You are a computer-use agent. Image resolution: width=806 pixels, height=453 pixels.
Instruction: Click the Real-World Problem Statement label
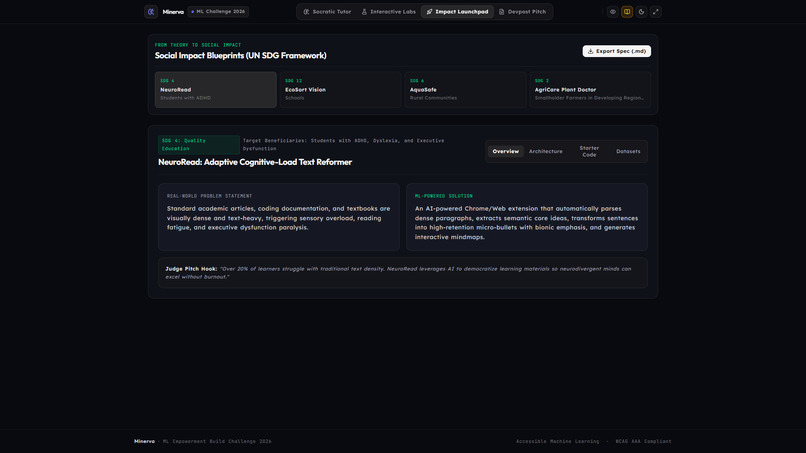tap(209, 196)
